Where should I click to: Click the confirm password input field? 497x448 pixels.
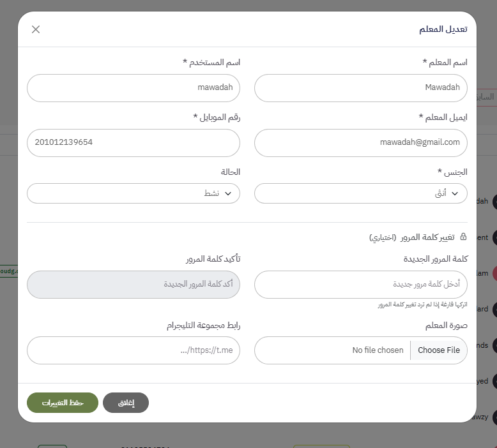click(133, 285)
